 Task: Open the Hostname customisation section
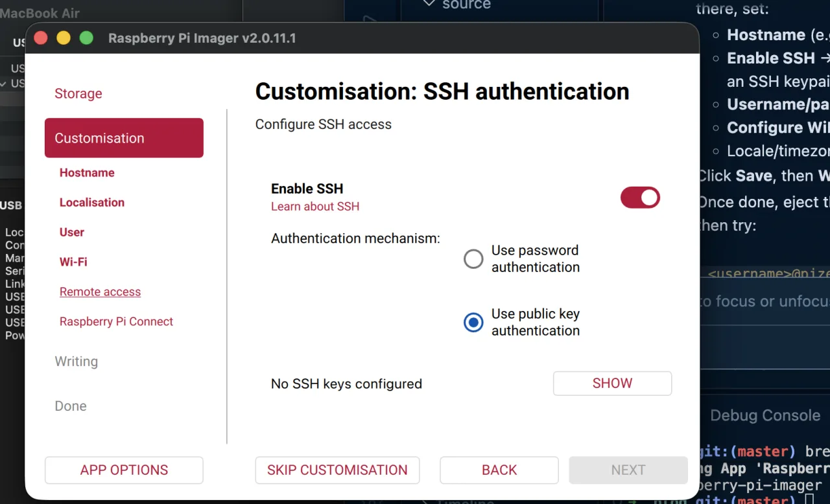pos(87,173)
